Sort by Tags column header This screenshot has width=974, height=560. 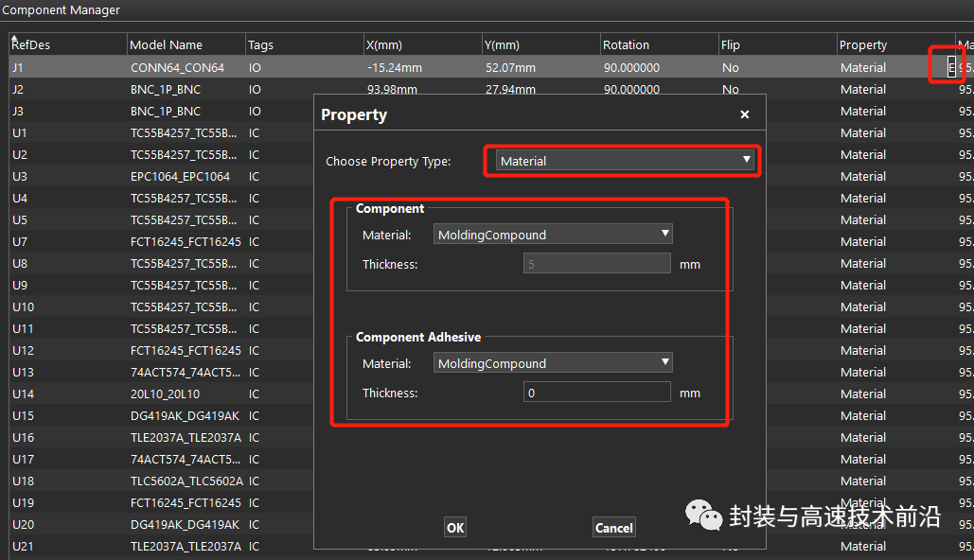pyautogui.click(x=305, y=44)
